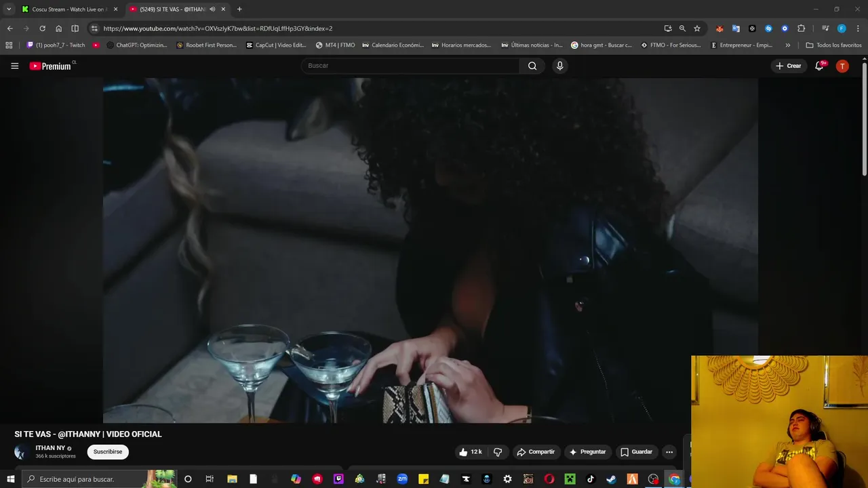
Task: Open MT4 | FTMO bookmark
Action: click(336, 45)
